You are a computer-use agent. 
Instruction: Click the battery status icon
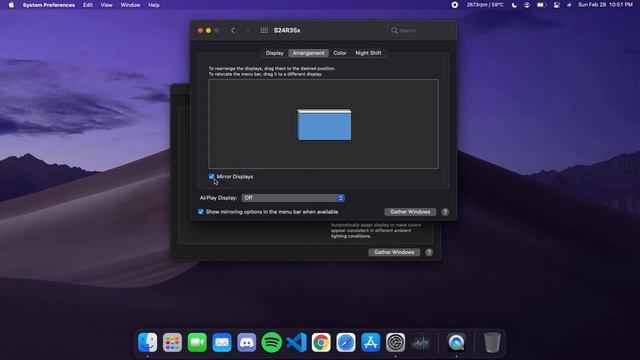coord(541,5)
